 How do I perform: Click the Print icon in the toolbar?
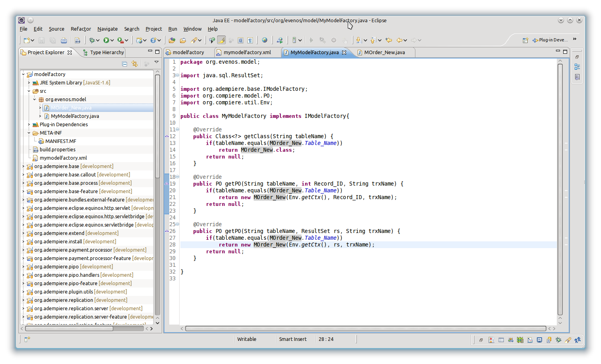tap(64, 40)
